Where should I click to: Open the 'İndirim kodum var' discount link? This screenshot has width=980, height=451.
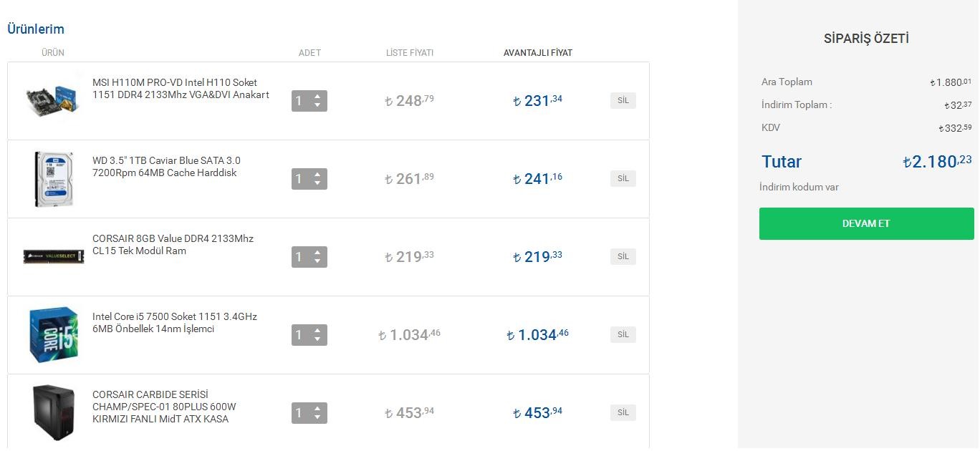799,187
